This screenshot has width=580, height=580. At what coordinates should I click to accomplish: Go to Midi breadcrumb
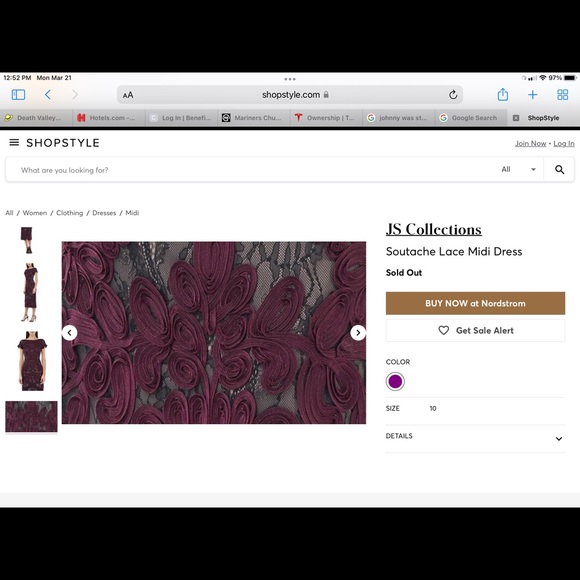[x=132, y=213]
